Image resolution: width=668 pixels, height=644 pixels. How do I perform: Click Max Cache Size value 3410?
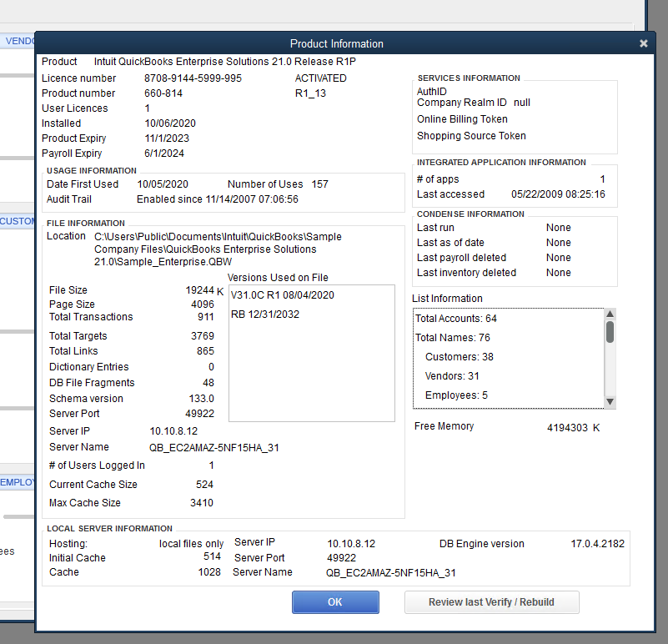point(202,503)
